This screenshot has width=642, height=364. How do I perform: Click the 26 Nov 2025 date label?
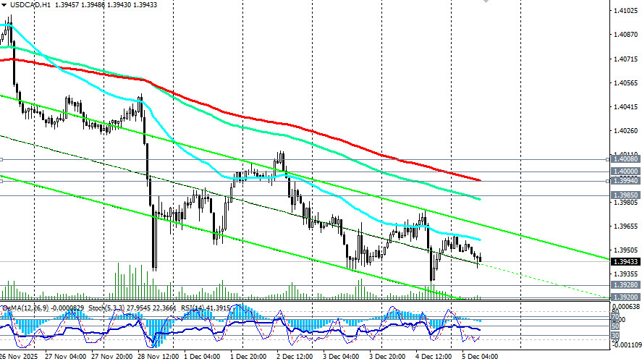click(18, 357)
